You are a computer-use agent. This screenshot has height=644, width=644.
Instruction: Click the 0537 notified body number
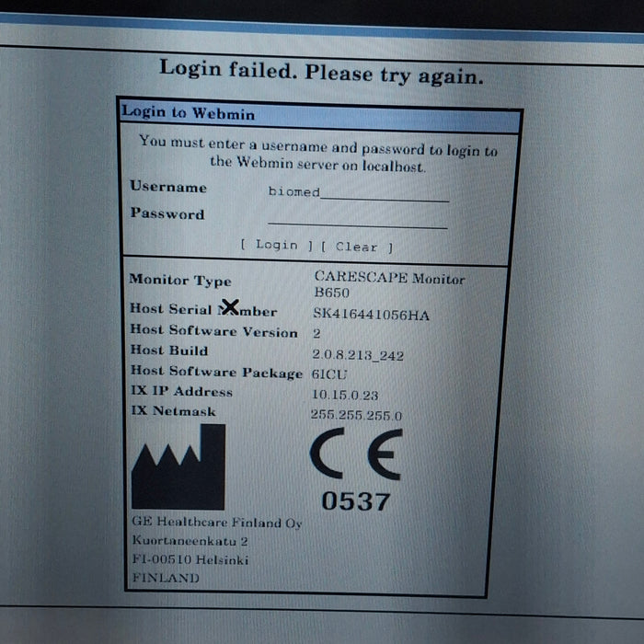coord(355,501)
